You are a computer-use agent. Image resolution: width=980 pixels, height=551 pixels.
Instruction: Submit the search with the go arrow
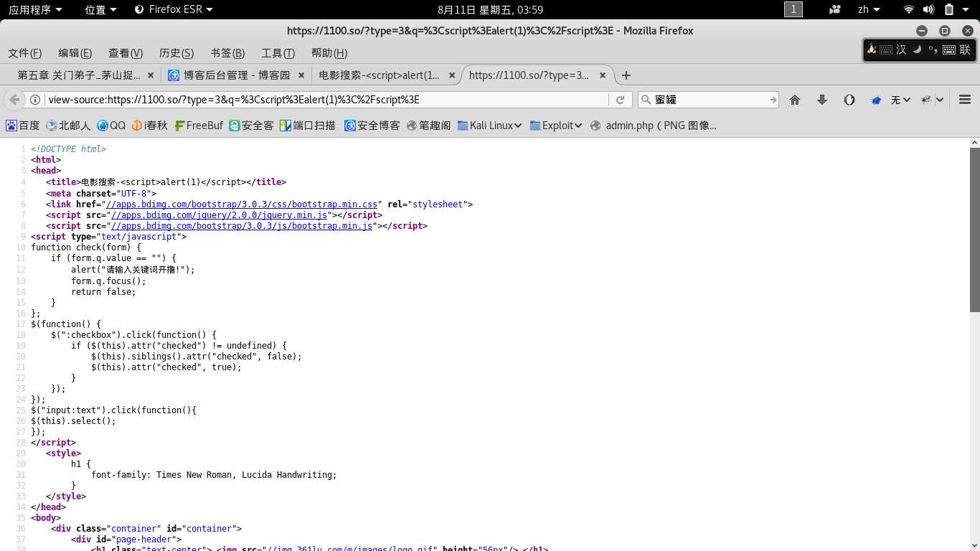pos(773,100)
